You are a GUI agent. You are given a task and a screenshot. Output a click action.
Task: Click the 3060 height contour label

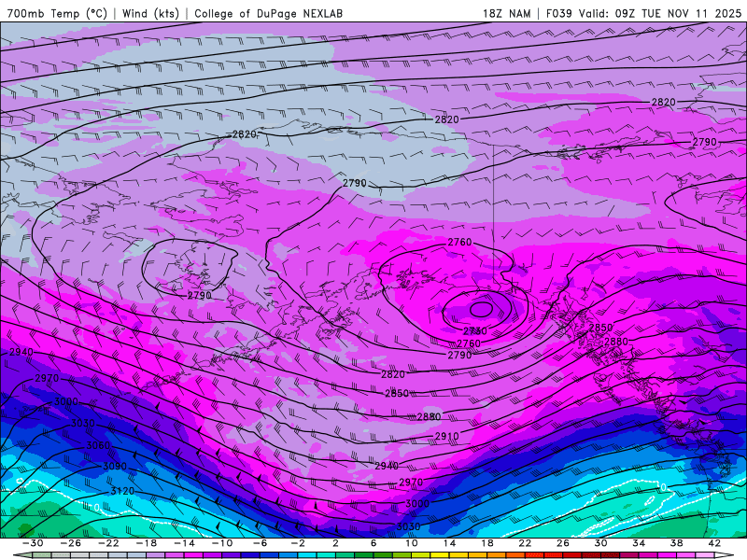[x=98, y=446]
